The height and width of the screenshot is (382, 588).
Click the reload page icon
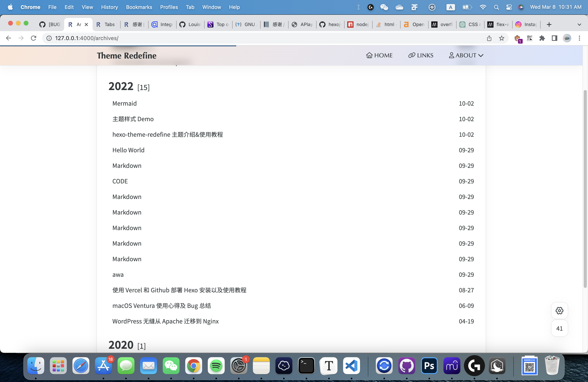[34, 38]
